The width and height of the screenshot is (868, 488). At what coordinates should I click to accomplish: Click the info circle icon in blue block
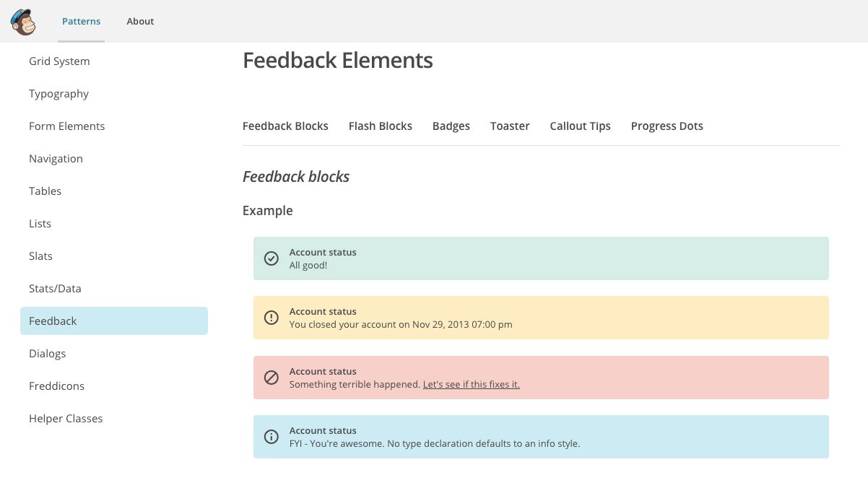tap(271, 437)
